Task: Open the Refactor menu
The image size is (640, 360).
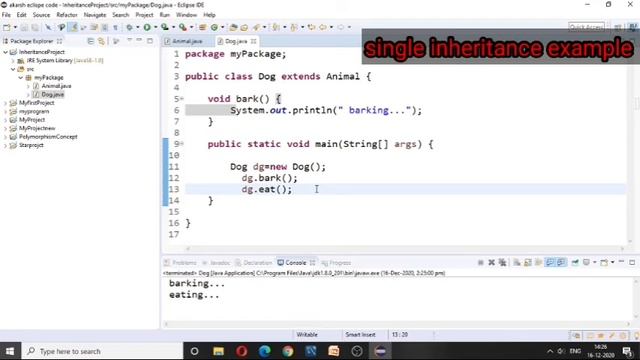Action: click(67, 15)
